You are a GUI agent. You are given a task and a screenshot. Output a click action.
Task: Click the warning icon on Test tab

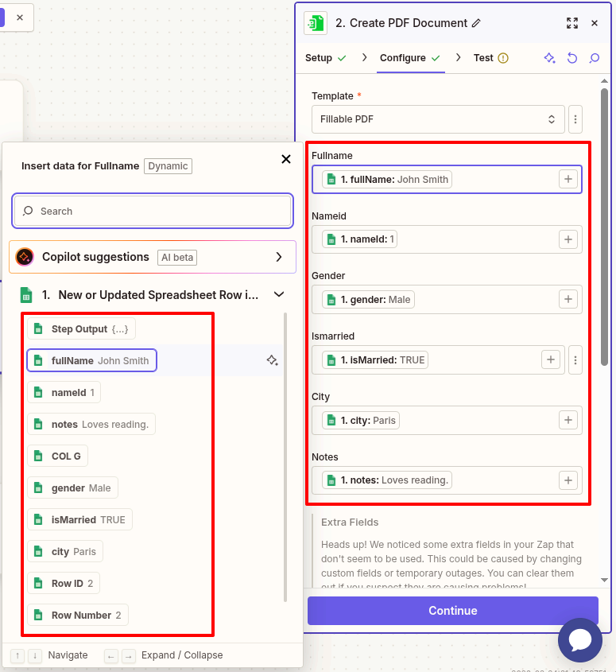point(503,58)
